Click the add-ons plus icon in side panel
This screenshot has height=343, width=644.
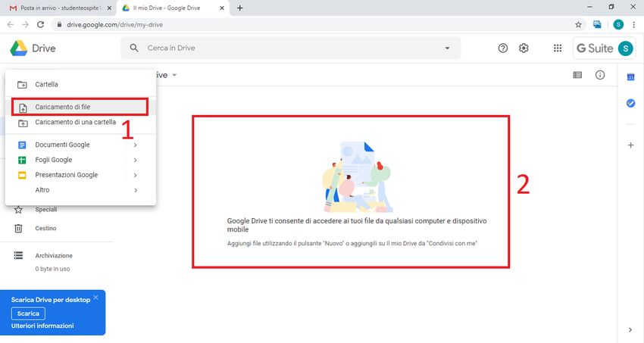tap(630, 145)
